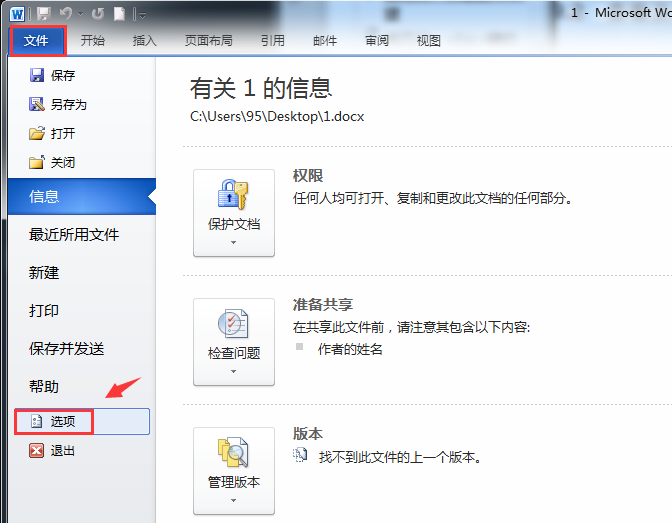Screen dimensions: 672x523
Task: Click the 有关 1 的信息 title
Action: pyautogui.click(x=261, y=88)
